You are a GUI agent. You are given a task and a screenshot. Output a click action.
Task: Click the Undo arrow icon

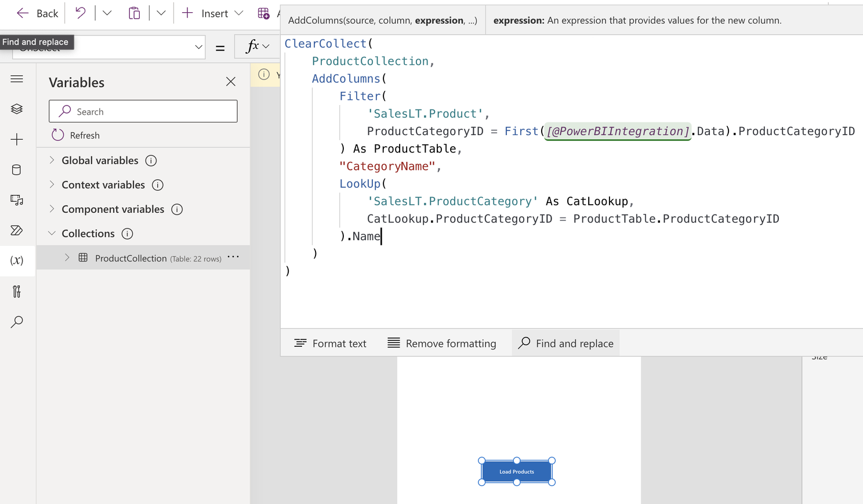click(81, 13)
